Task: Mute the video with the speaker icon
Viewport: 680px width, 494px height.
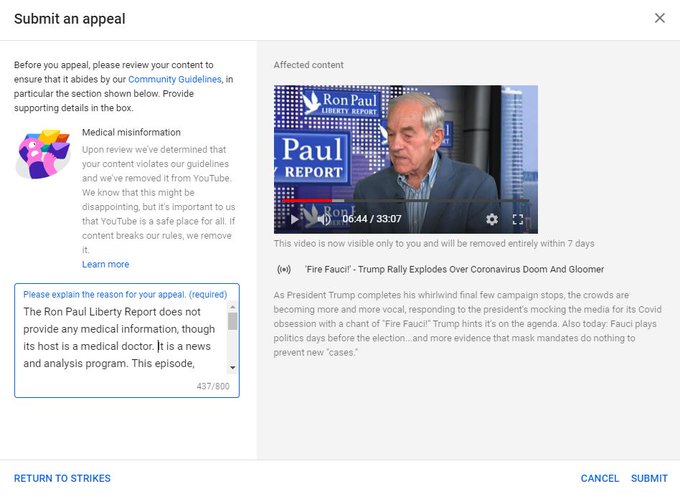Action: tap(323, 219)
